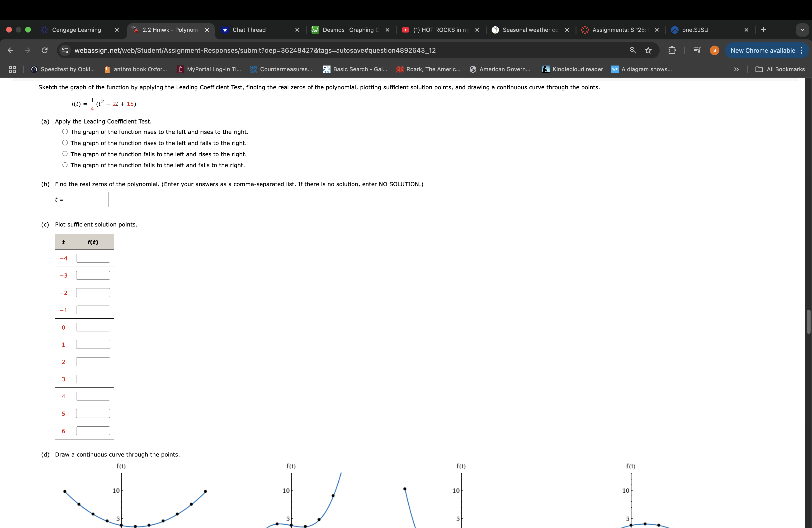
Task: Expand the hidden bookmarks chevron
Action: coord(736,69)
